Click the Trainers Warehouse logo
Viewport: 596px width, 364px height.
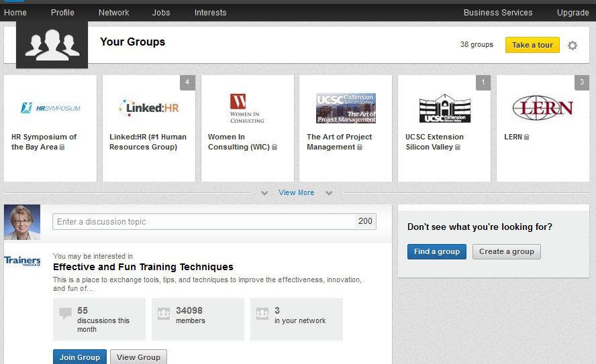tap(22, 261)
